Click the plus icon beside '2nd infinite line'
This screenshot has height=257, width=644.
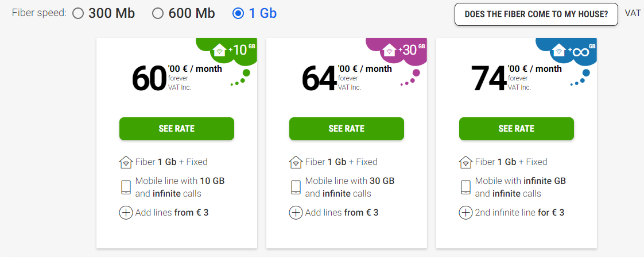coord(465,213)
